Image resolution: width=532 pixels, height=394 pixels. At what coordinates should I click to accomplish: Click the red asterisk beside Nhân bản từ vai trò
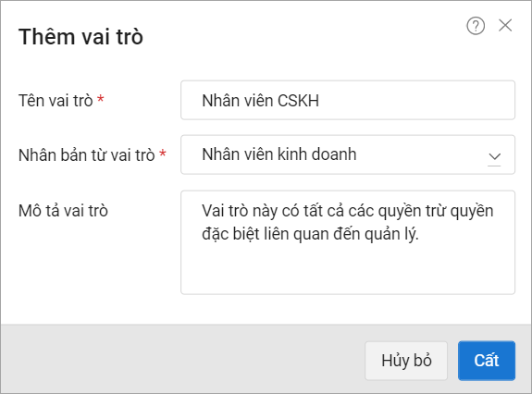(x=163, y=154)
